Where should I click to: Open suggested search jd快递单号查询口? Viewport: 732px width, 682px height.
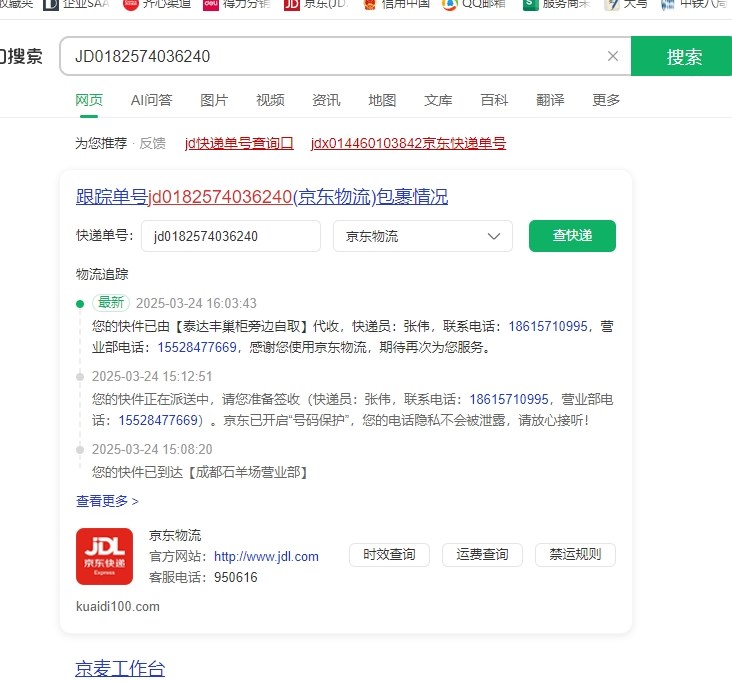[239, 143]
